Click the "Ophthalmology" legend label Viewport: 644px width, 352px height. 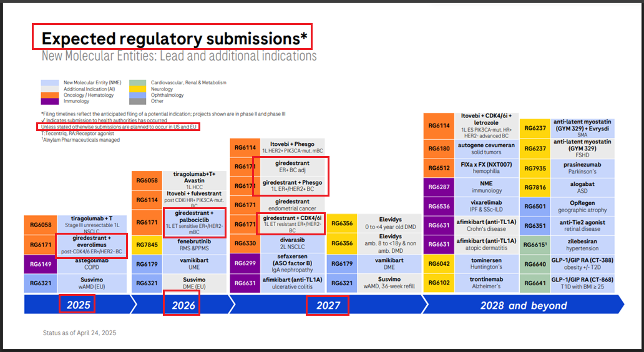tap(167, 95)
